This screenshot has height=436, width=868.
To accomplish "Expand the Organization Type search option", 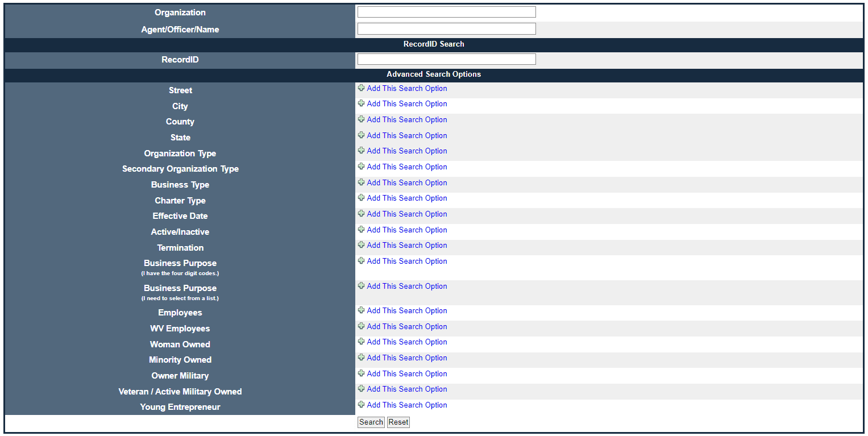I will click(406, 151).
